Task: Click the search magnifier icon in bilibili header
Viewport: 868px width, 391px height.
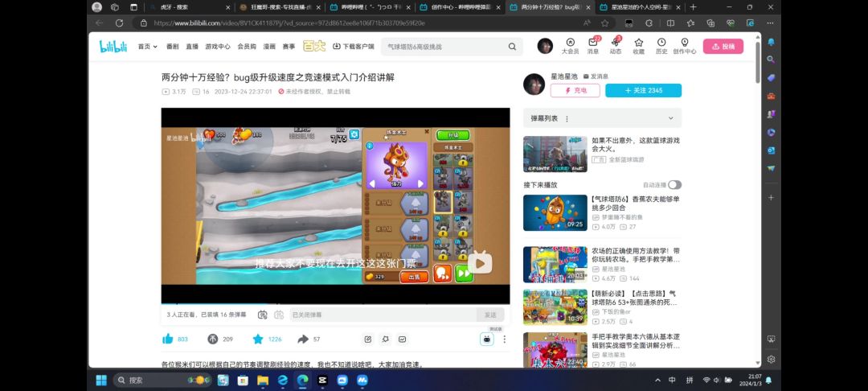Action: coord(512,47)
